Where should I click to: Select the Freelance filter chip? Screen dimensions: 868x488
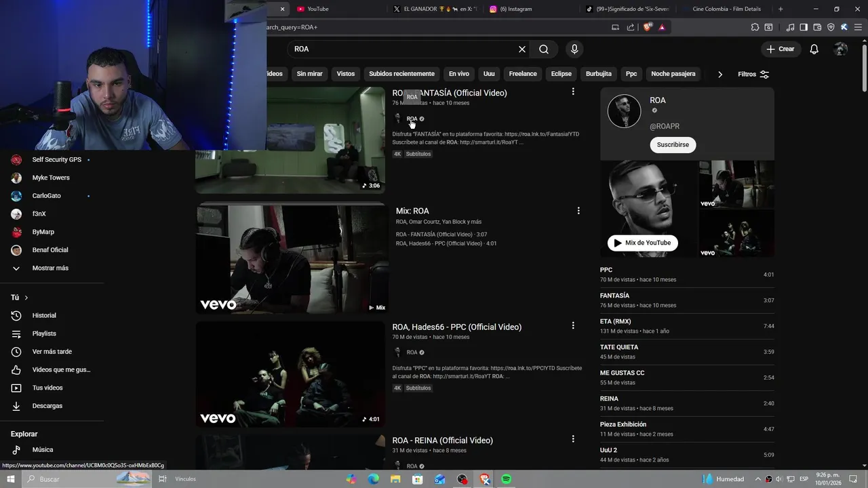pyautogui.click(x=523, y=74)
